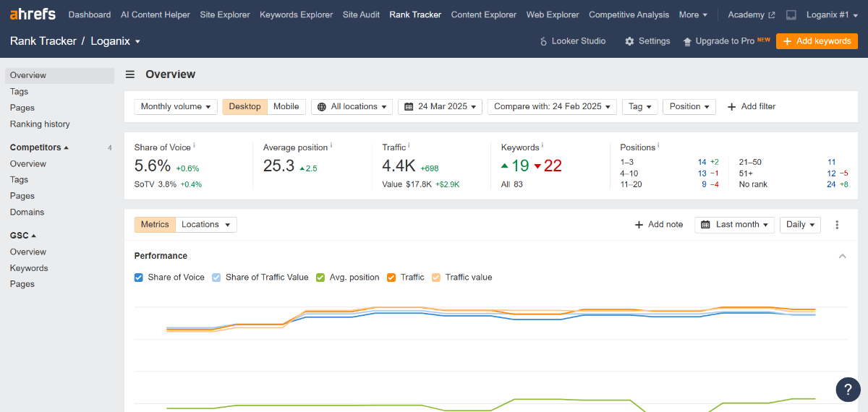
Task: Open Overview under Competitors
Action: tap(28, 164)
